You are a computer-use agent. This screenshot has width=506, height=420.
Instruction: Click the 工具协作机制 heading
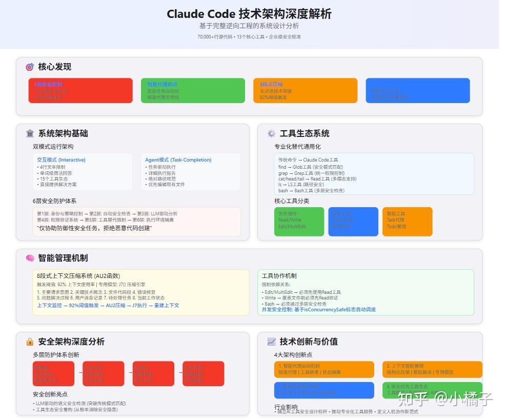[x=279, y=276]
